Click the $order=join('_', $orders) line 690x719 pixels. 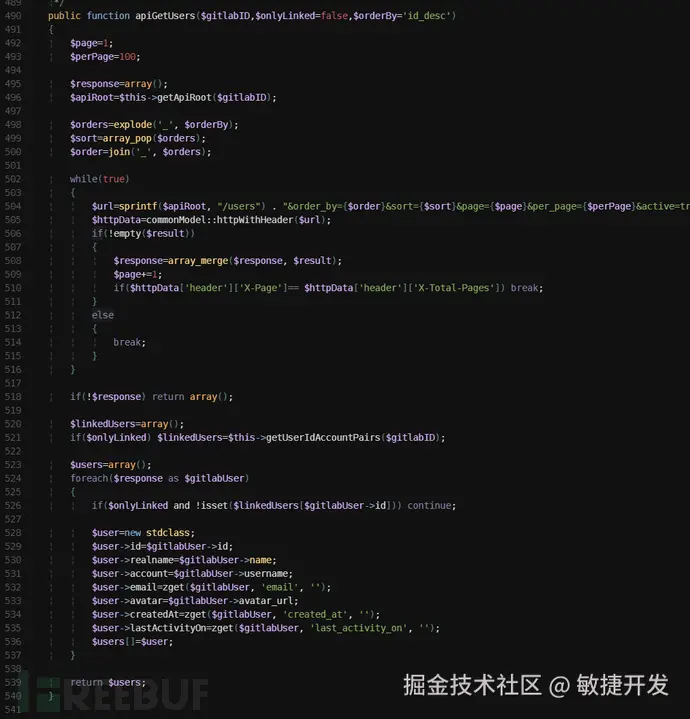(140, 152)
